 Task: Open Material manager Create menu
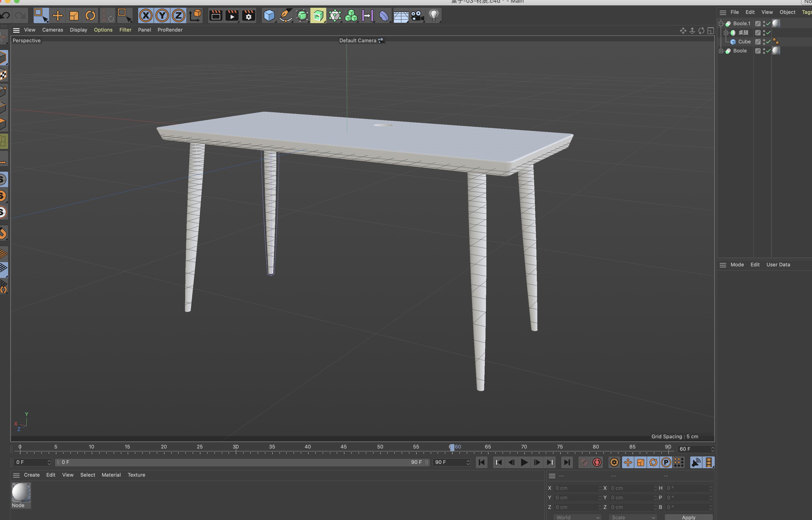(x=32, y=475)
